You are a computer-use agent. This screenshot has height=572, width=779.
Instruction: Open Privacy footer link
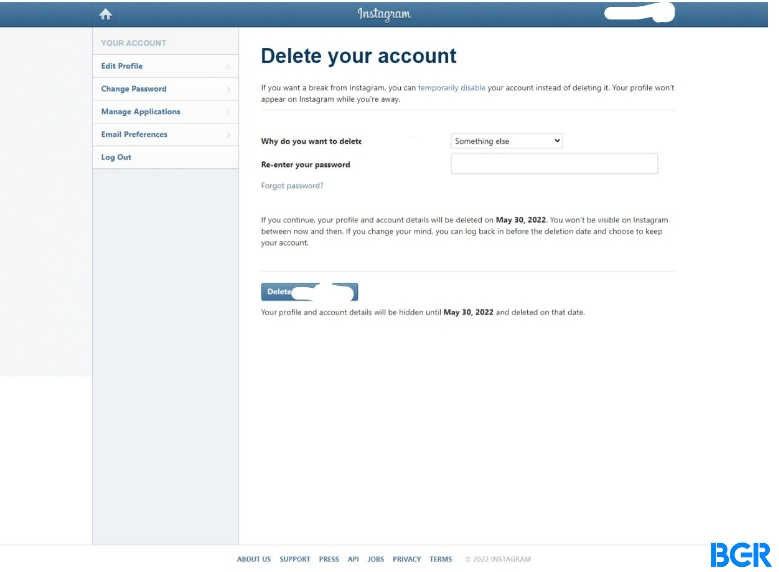pos(407,559)
